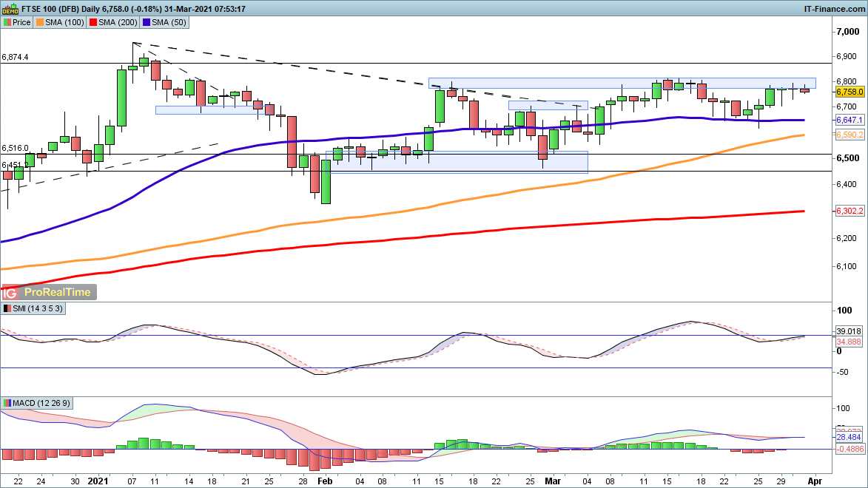Click the IG logo icon on the chart
Viewport: 868px width, 488px height.
coord(11,292)
